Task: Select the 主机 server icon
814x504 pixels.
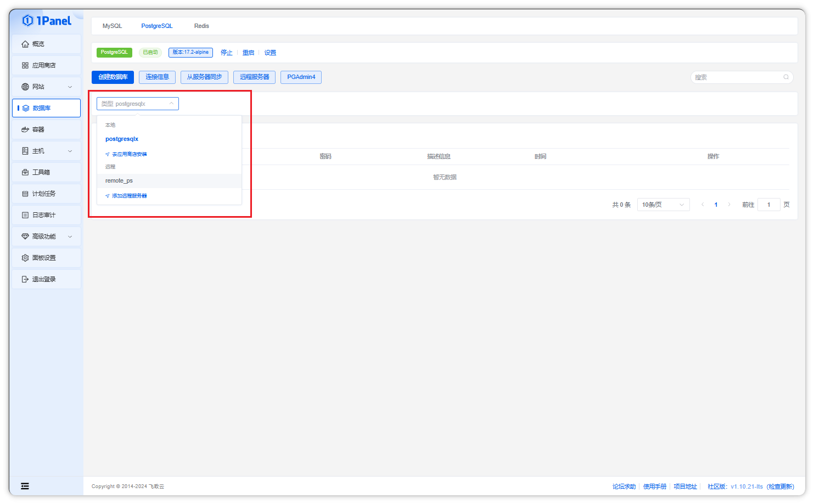Action: [x=25, y=151]
